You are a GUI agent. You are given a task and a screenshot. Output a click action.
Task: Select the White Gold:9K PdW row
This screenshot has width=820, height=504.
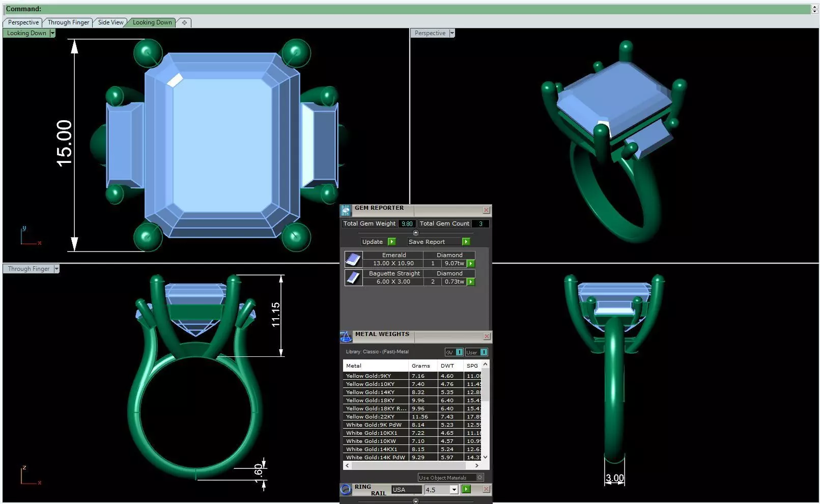pyautogui.click(x=412, y=425)
